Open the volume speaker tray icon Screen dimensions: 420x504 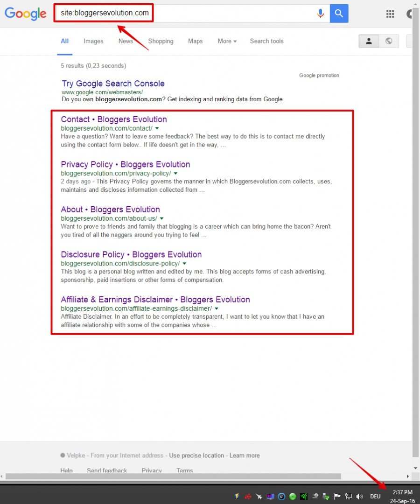(x=360, y=497)
